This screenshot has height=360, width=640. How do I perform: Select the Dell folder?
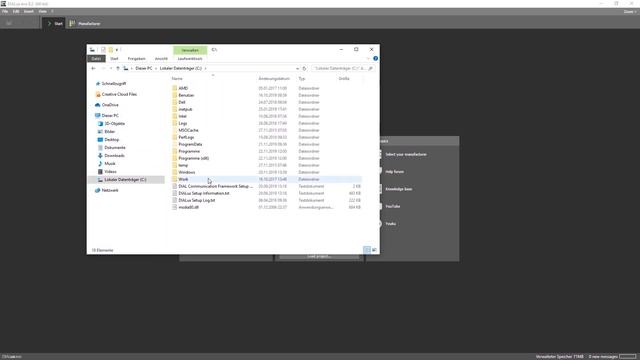[182, 102]
